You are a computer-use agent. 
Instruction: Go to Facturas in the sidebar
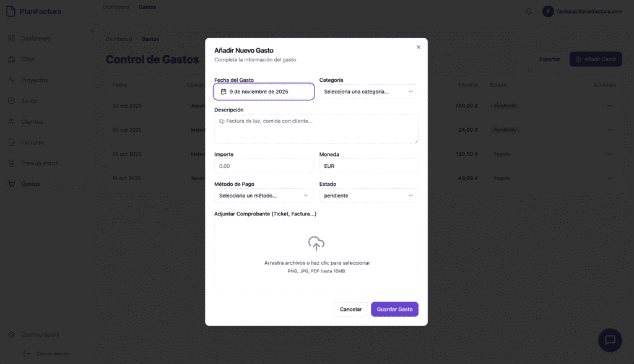coord(32,142)
